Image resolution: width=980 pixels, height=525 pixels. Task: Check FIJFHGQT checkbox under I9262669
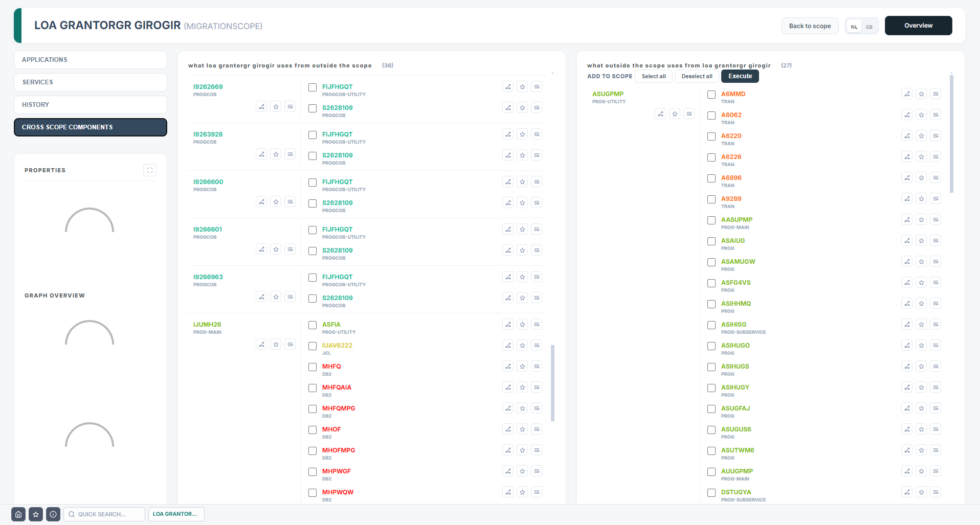pos(313,87)
